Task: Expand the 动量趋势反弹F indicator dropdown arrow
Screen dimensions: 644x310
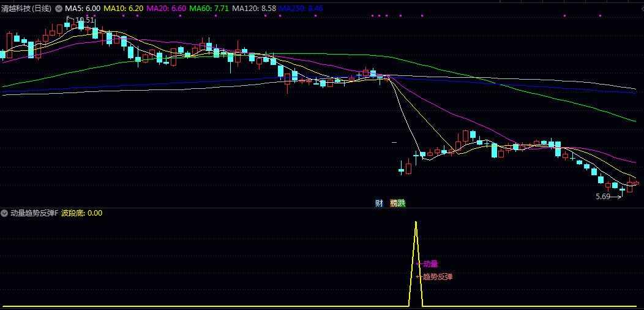Action: [x=5, y=213]
